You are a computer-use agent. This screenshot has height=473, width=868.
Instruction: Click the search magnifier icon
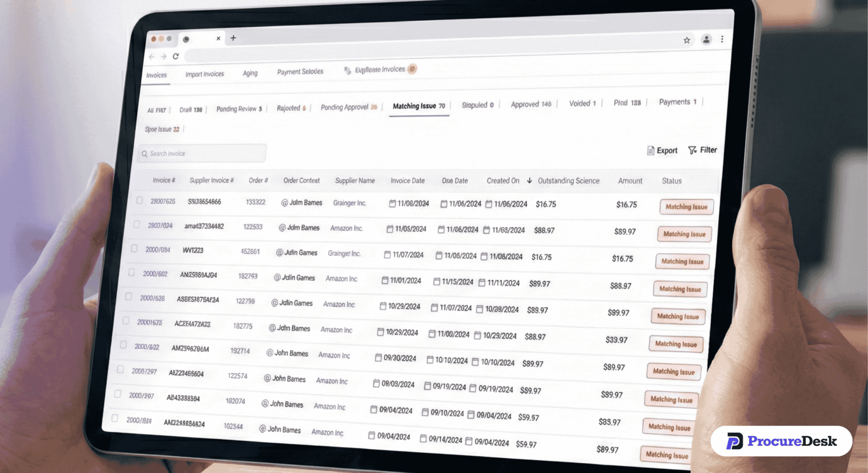(145, 154)
